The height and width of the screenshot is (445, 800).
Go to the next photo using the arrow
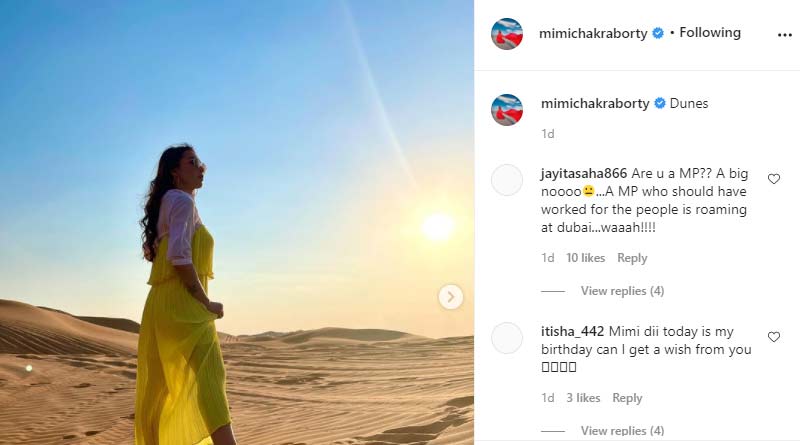coord(451,296)
